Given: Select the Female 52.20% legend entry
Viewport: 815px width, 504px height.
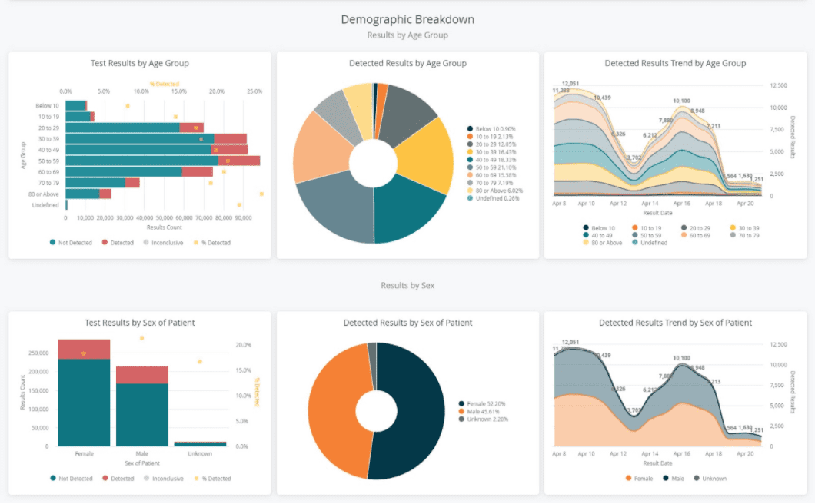Looking at the screenshot, I should point(482,403).
